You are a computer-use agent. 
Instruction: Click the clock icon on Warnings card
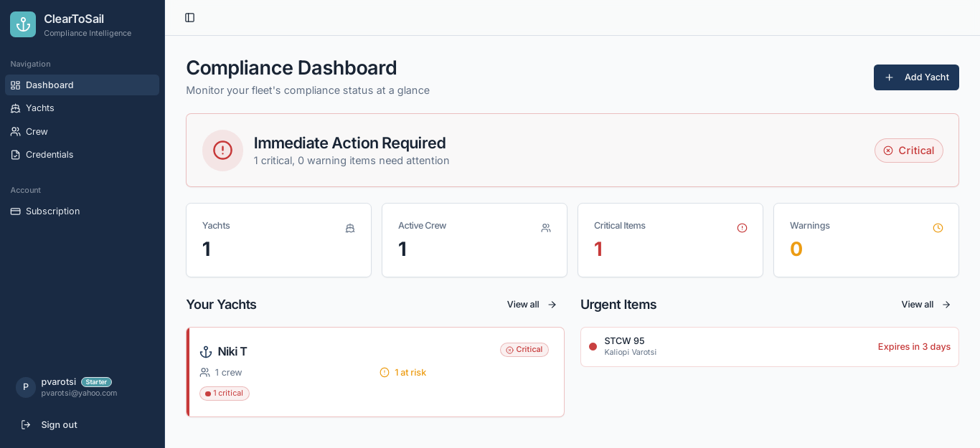pos(938,228)
